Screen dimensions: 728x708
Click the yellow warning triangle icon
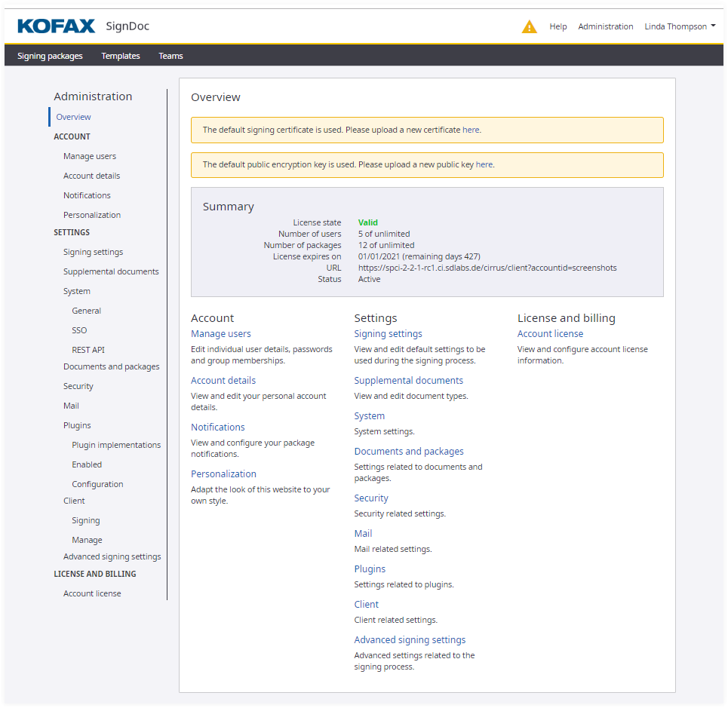pyautogui.click(x=530, y=27)
